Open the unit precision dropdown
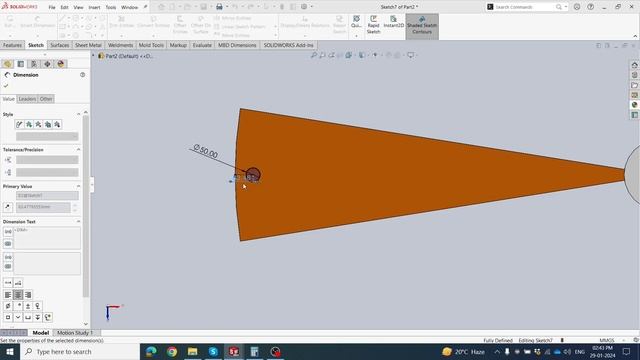640x360 pixels. tap(47, 172)
